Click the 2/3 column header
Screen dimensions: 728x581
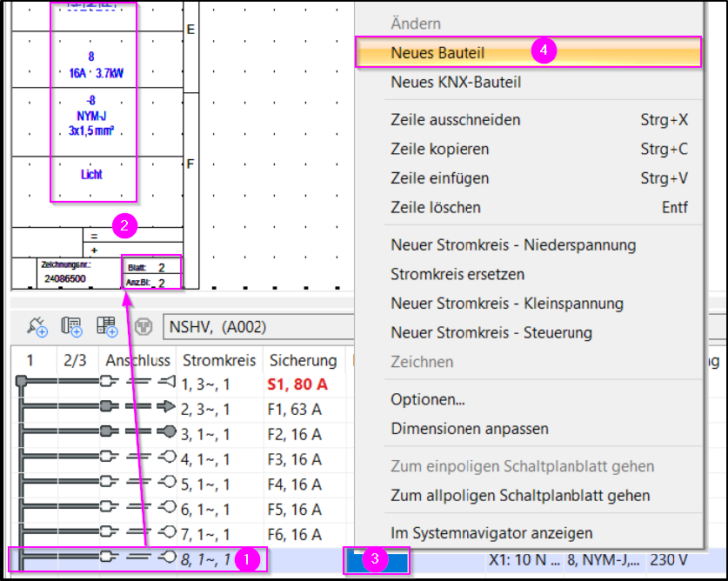(x=75, y=360)
